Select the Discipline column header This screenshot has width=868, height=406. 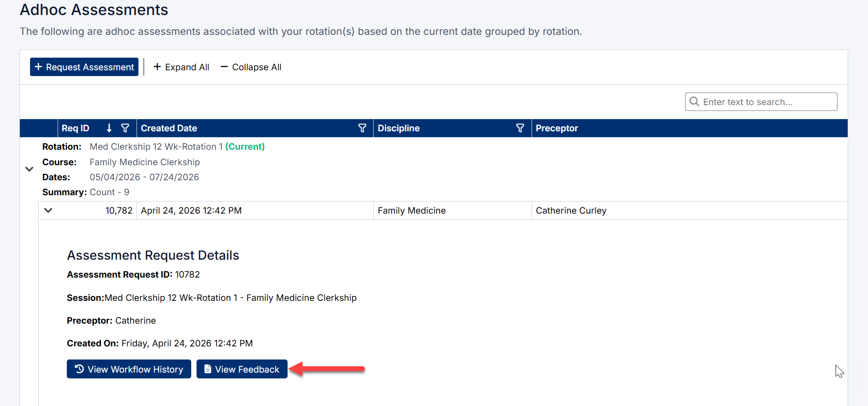[398, 128]
